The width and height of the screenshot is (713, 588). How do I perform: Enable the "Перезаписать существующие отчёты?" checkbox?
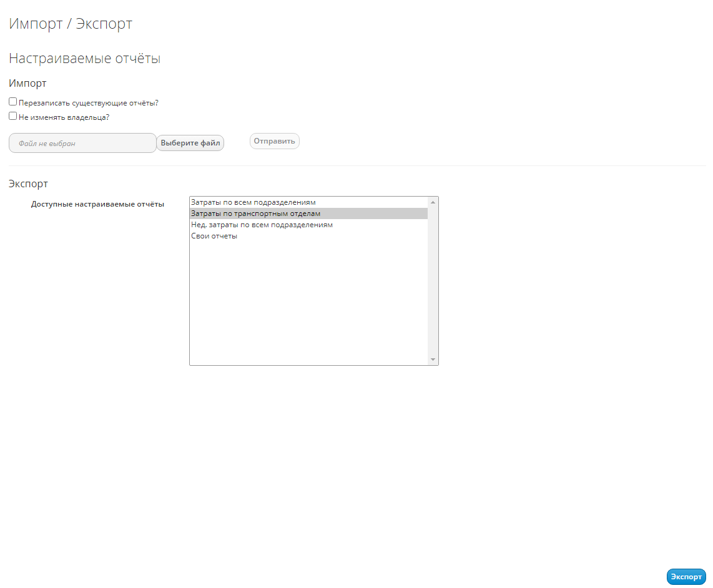[x=13, y=102]
